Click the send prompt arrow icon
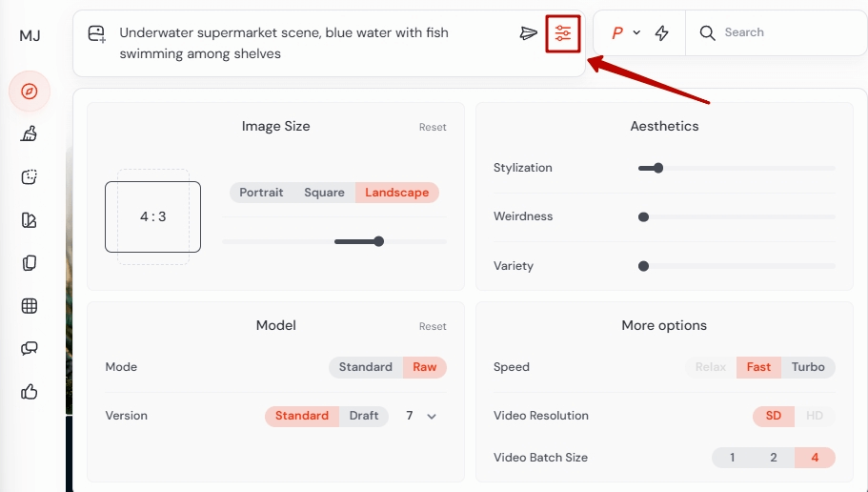 (529, 33)
